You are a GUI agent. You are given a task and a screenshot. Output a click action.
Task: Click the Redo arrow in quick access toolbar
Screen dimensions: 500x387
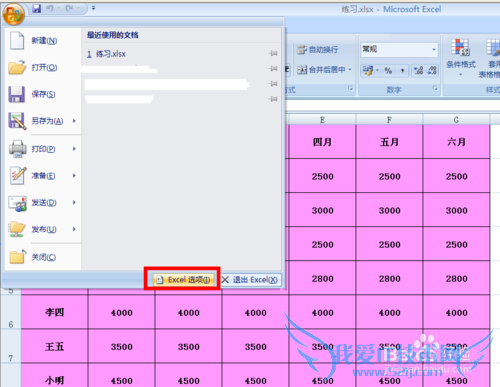click(69, 8)
